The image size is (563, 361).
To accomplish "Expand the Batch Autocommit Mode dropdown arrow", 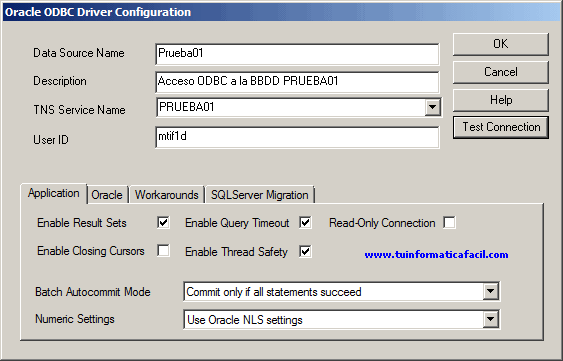I will coord(490,291).
